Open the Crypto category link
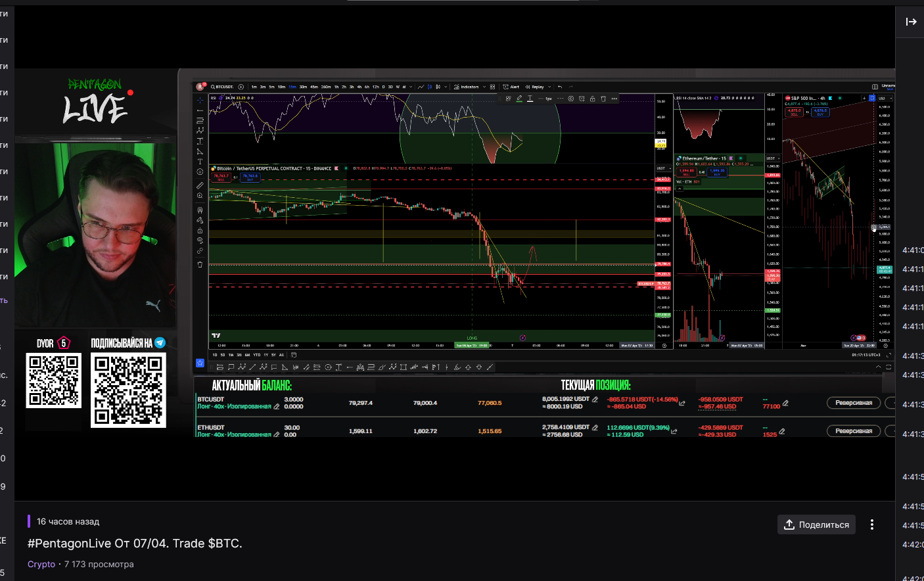The height and width of the screenshot is (581, 924). tap(41, 564)
